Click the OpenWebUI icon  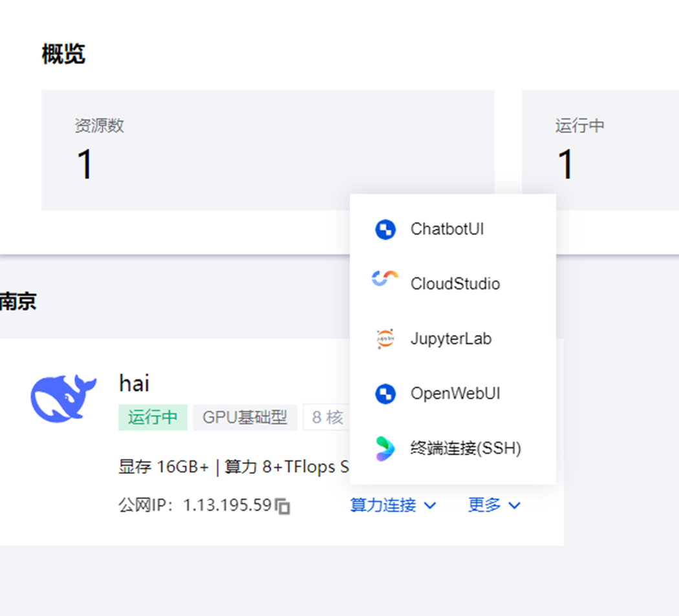[x=384, y=393]
